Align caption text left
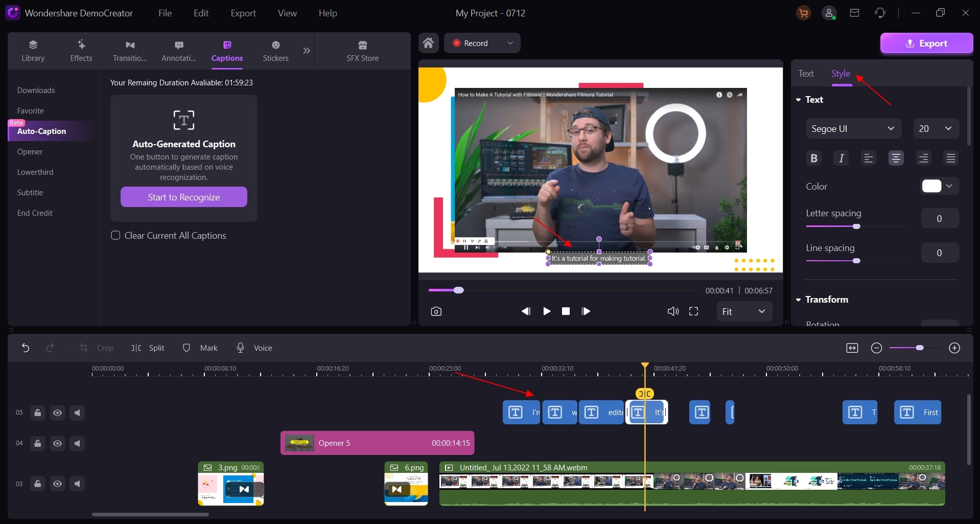The image size is (980, 524). (x=869, y=158)
